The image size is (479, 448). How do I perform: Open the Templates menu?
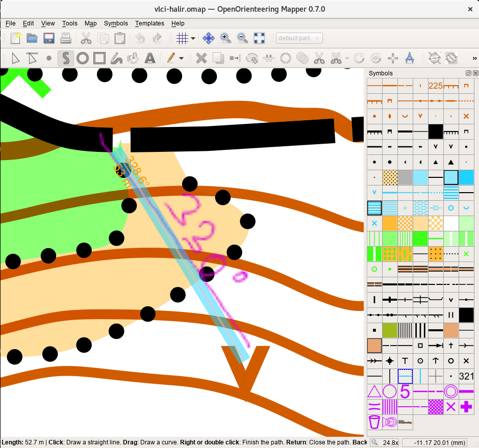point(149,23)
